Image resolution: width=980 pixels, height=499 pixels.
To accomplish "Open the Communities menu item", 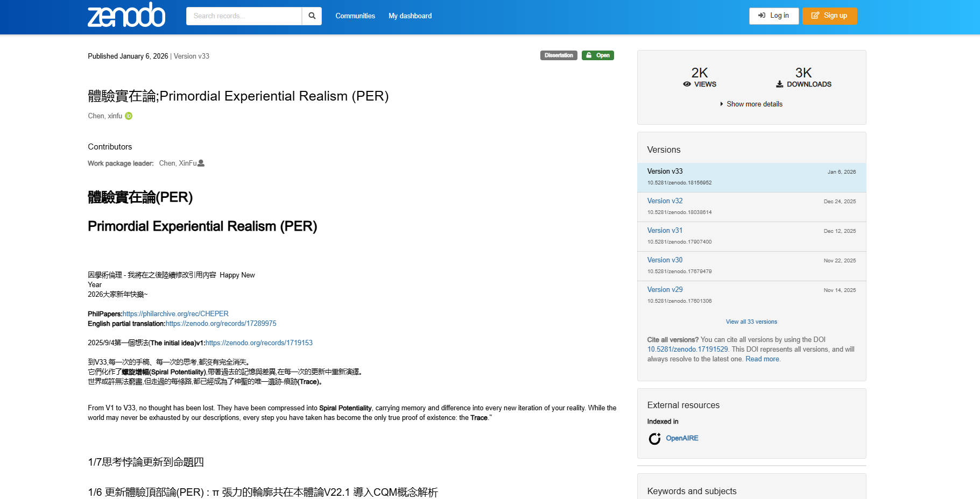I will pos(355,16).
